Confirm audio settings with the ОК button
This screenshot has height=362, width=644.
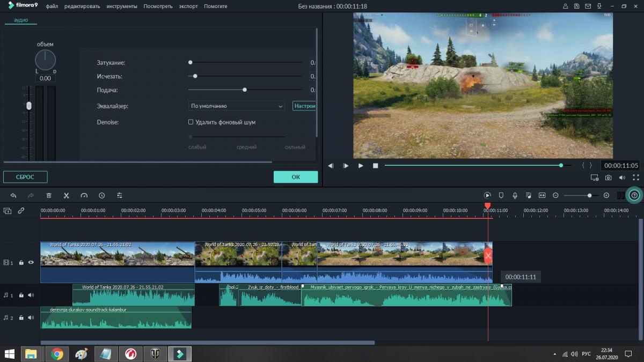point(296,177)
